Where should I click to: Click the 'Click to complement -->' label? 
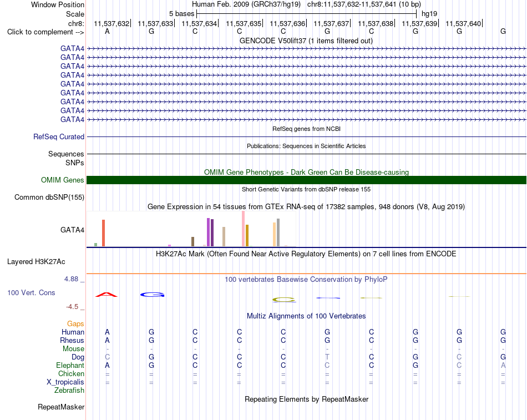(x=45, y=32)
